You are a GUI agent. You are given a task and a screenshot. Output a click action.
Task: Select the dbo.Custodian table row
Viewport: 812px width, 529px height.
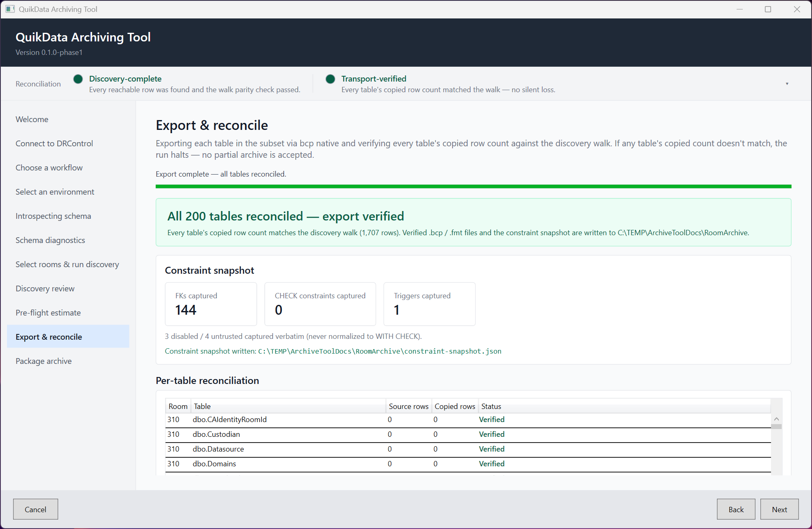click(468, 434)
